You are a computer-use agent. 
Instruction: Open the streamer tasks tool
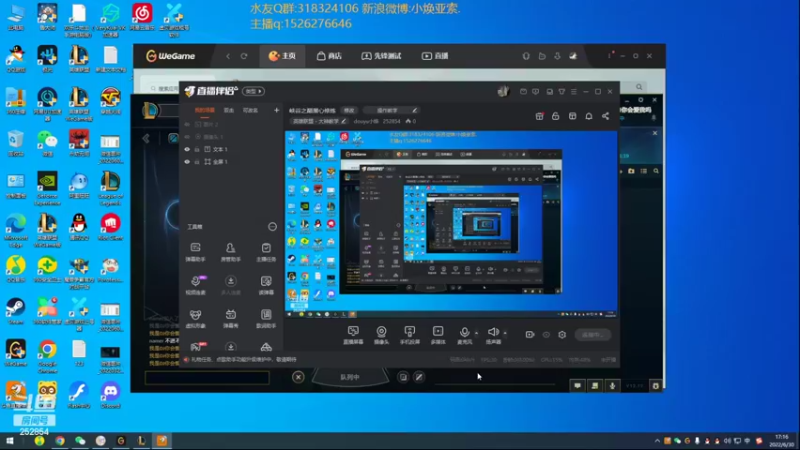(266, 252)
